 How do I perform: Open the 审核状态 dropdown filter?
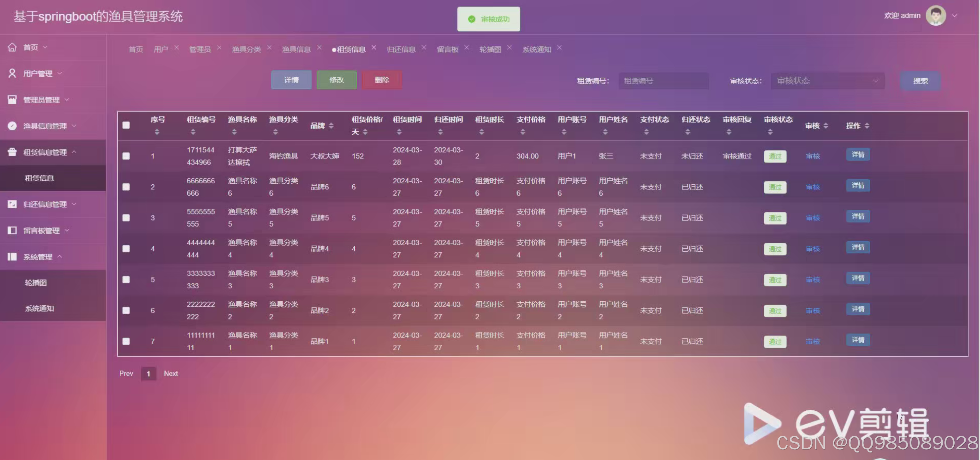827,81
